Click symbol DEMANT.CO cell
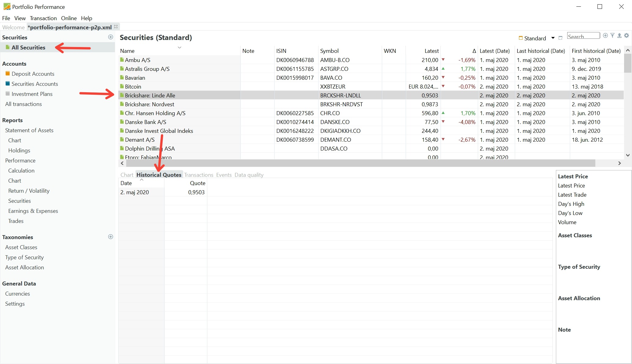The width and height of the screenshot is (632, 364). [x=350, y=140]
